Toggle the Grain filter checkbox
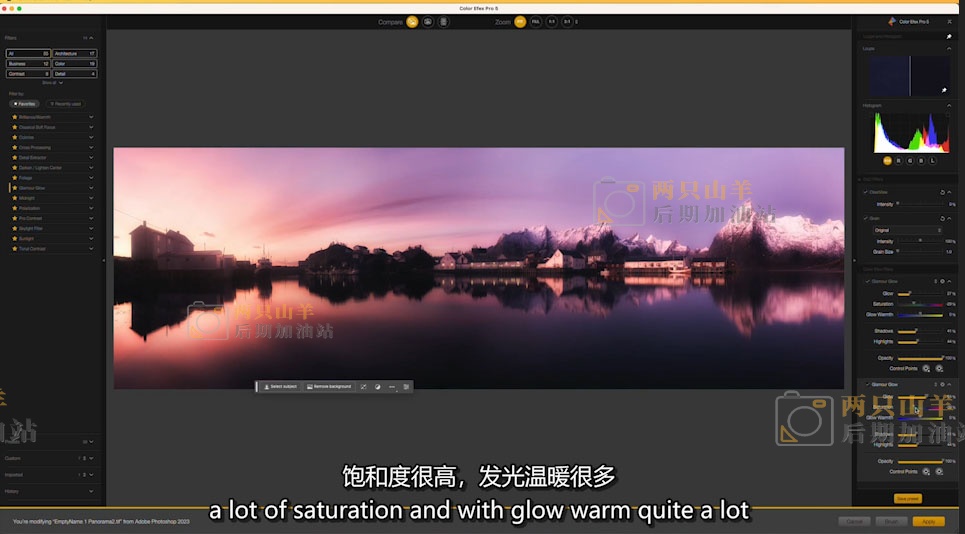Viewport: 965px width, 534px height. click(867, 218)
